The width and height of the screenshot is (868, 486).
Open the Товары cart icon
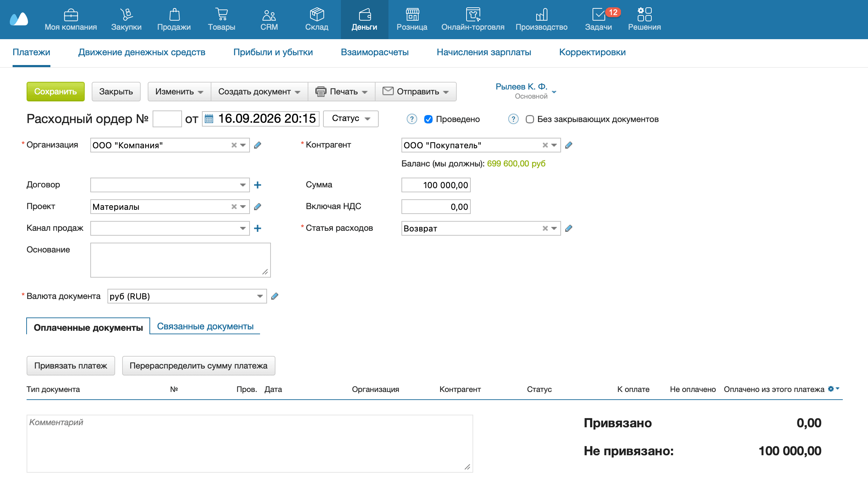[x=222, y=15]
